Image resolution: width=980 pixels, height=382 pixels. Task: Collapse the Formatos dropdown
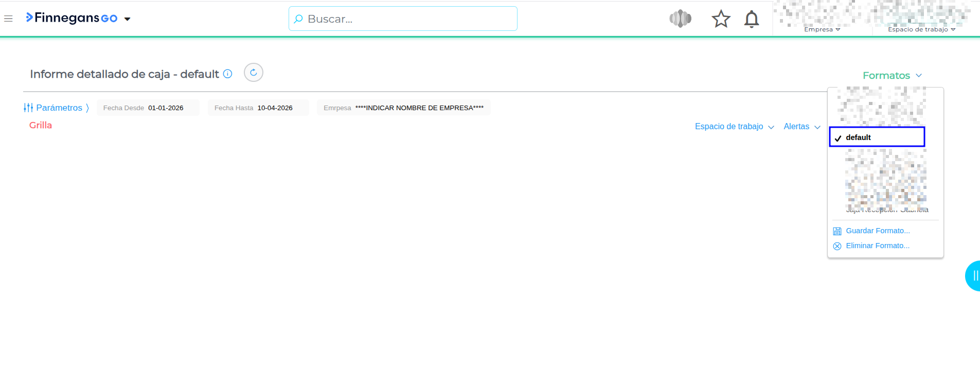[x=892, y=76]
